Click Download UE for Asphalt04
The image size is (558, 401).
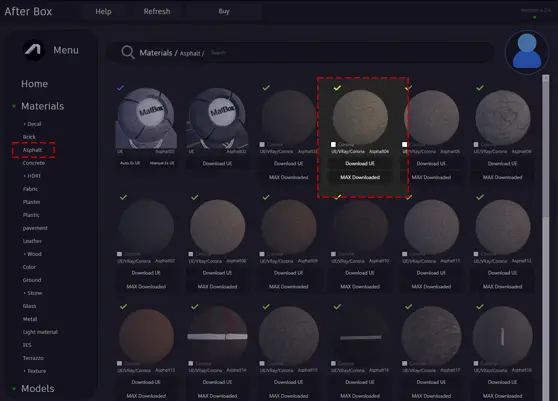click(360, 163)
